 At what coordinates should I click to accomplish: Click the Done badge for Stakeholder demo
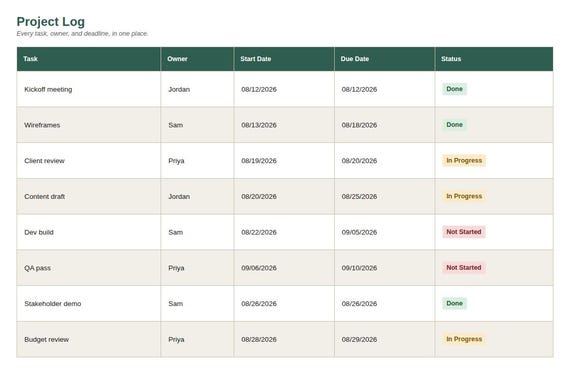pyautogui.click(x=454, y=303)
